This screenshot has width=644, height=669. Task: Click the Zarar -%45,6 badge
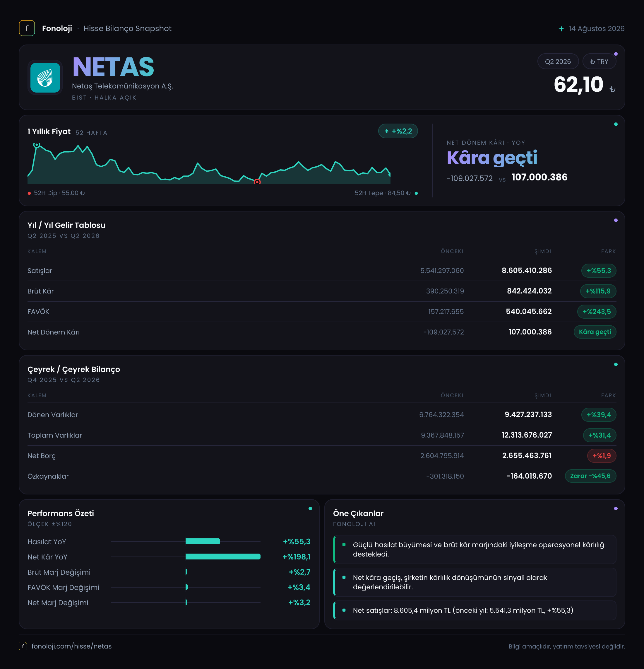(x=590, y=476)
